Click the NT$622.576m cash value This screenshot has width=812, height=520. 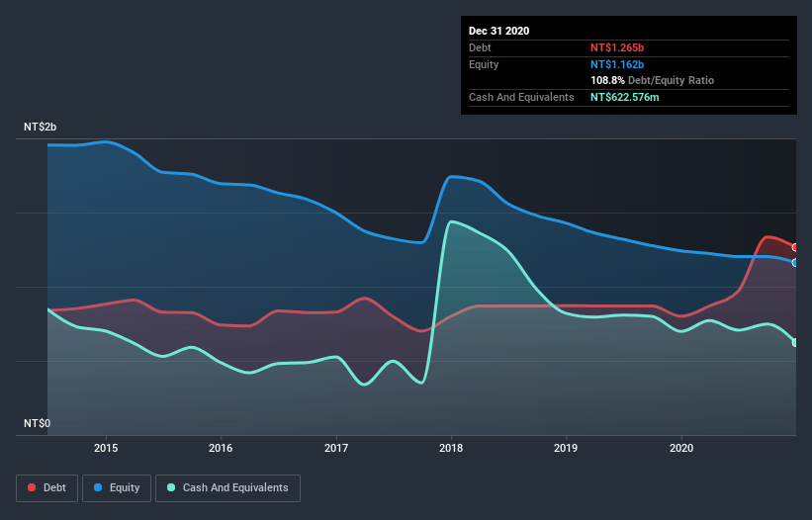pyautogui.click(x=624, y=97)
